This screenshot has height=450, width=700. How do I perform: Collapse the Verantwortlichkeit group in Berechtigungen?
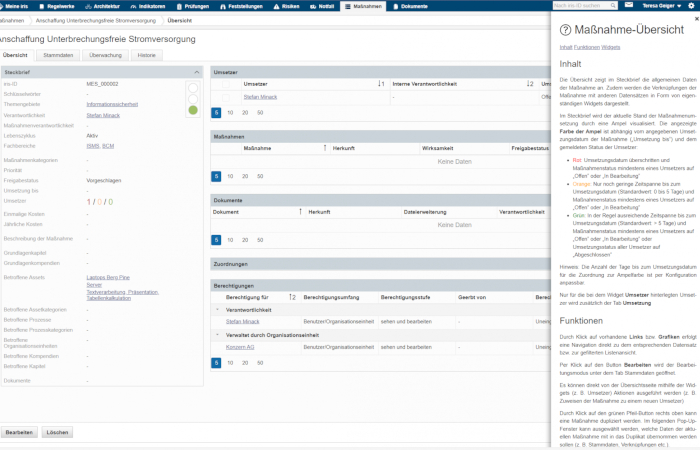pos(217,310)
